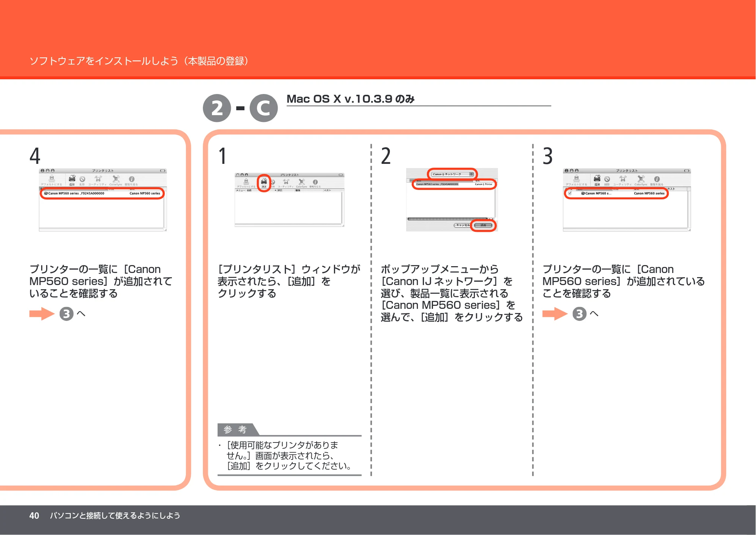Click 情報を見る icon in step 3 window
756x535 pixels.
click(657, 180)
